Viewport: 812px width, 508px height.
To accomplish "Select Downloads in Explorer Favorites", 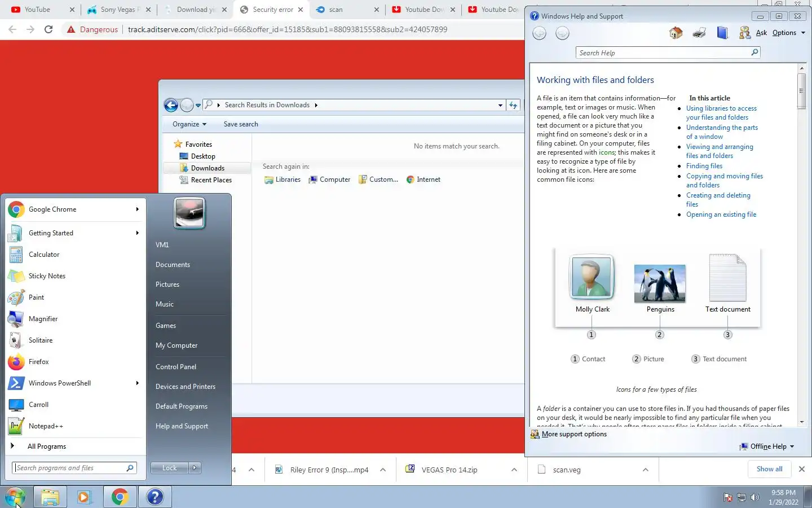I will click(207, 168).
